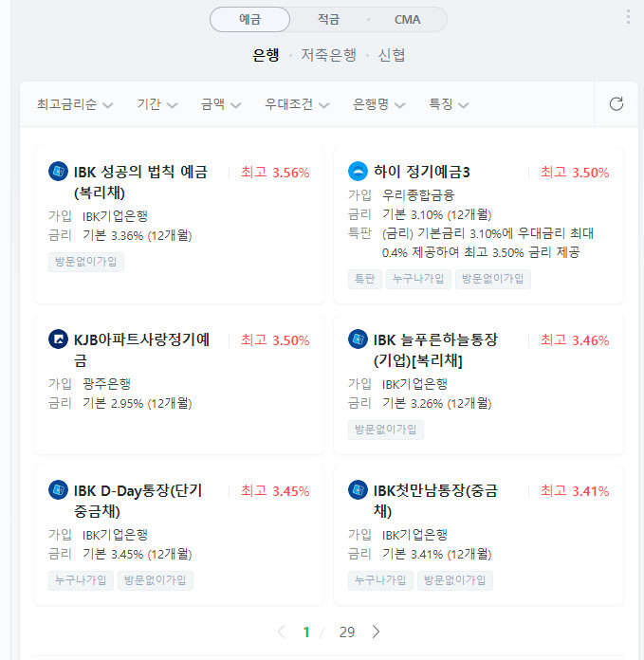Click the IBK logo beside 첫만남통장
The image size is (644, 660).
point(358,489)
